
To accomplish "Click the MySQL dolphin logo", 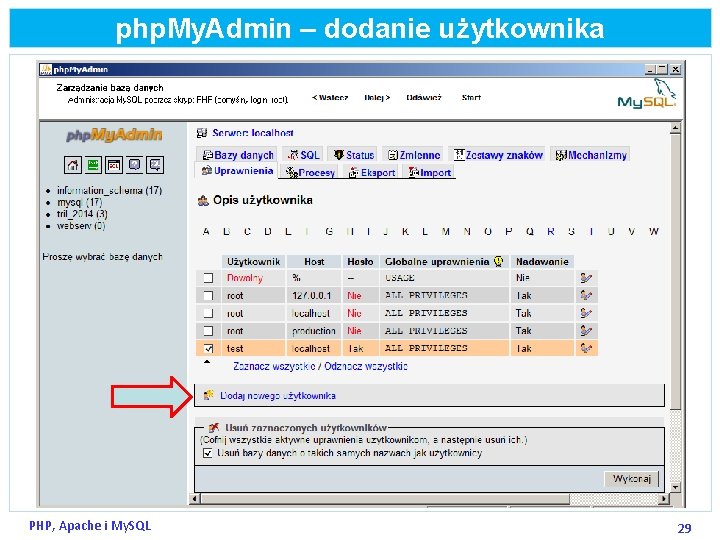I will click(647, 94).
